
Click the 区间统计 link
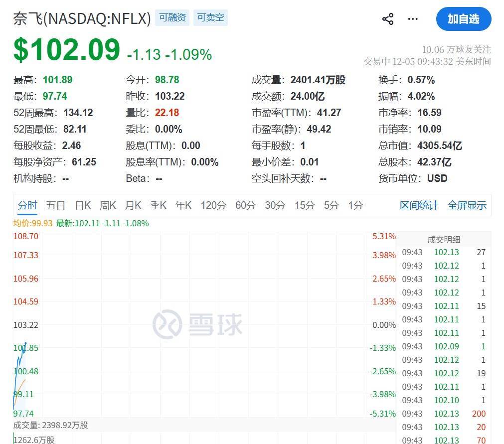(x=419, y=205)
